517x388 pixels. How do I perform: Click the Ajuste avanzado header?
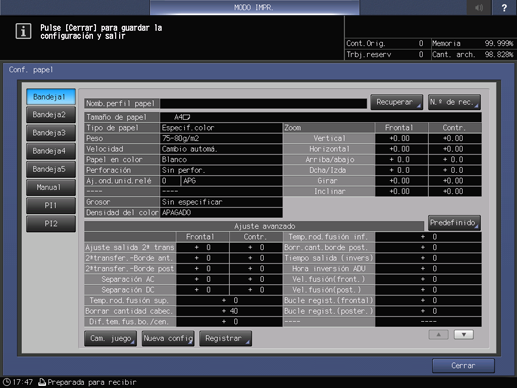pyautogui.click(x=254, y=226)
